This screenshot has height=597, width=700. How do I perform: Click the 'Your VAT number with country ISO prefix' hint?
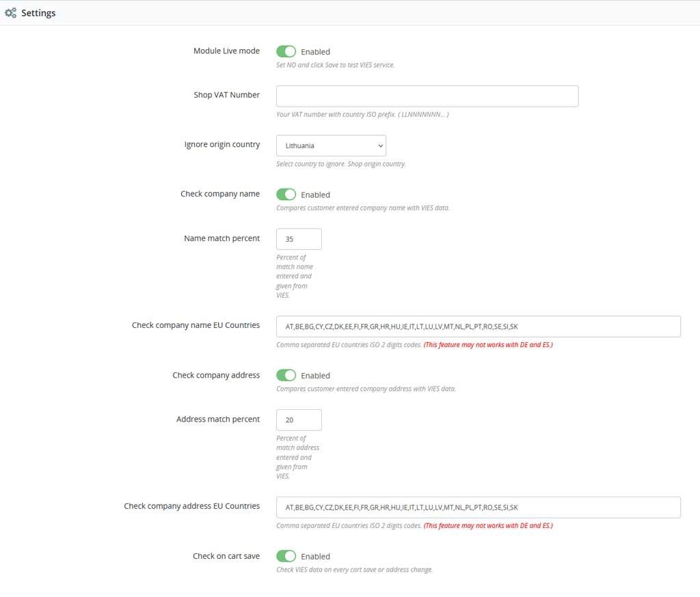point(362,115)
